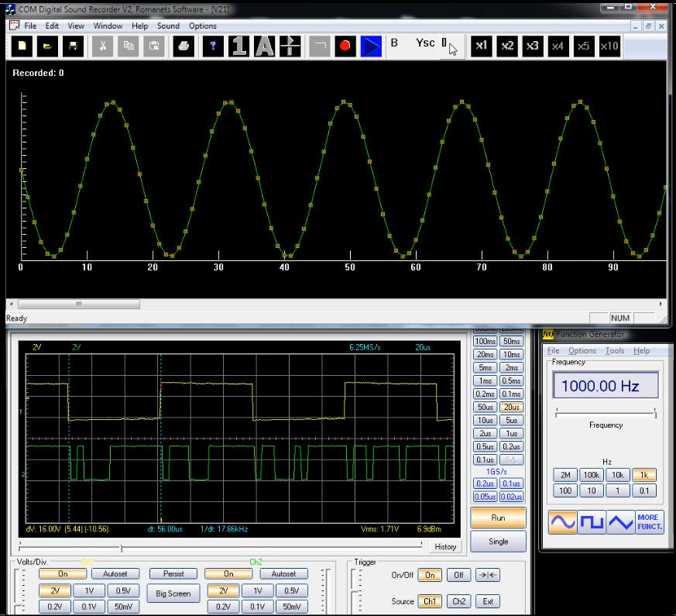This screenshot has width=676, height=616.
Task: Select the square wave icon on the Function Generator
Action: pos(592,521)
